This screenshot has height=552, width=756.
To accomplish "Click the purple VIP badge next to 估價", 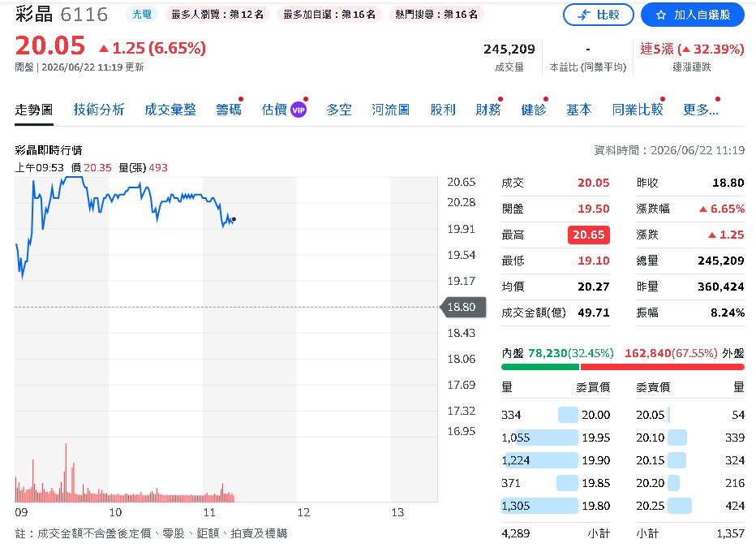I will coord(299,110).
